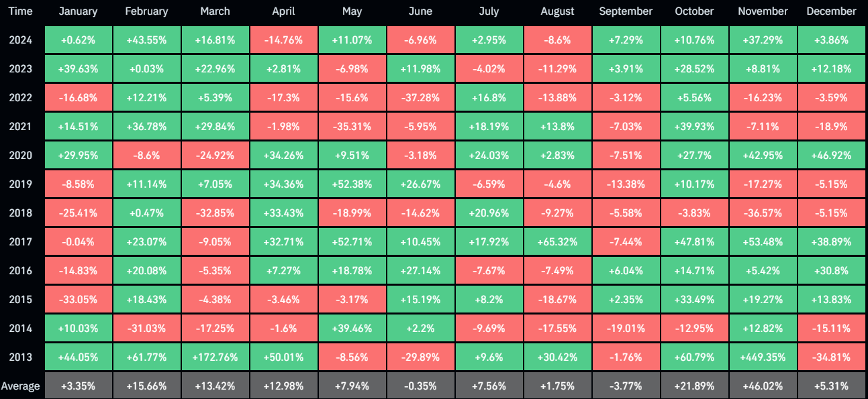Click the 2024 row label
The image size is (868, 399).
tap(21, 40)
